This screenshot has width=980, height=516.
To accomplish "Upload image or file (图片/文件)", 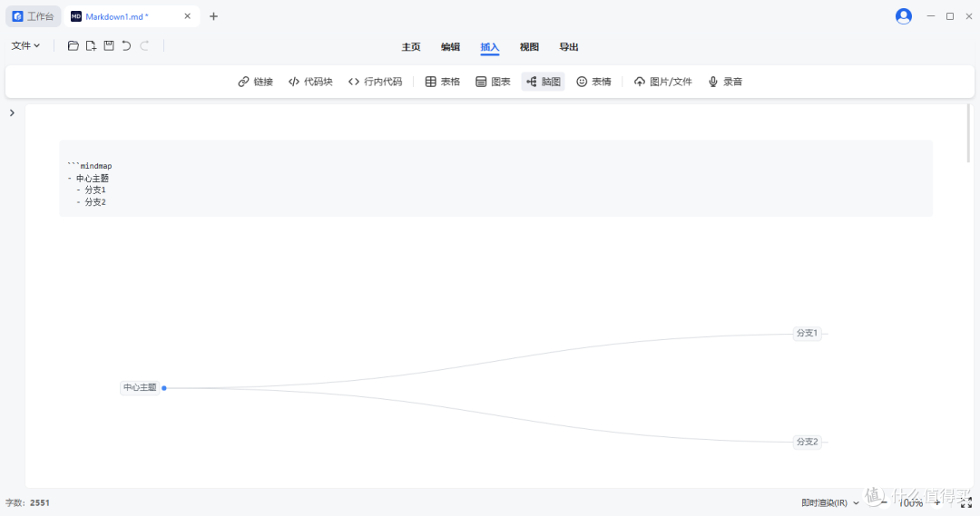I will [663, 82].
